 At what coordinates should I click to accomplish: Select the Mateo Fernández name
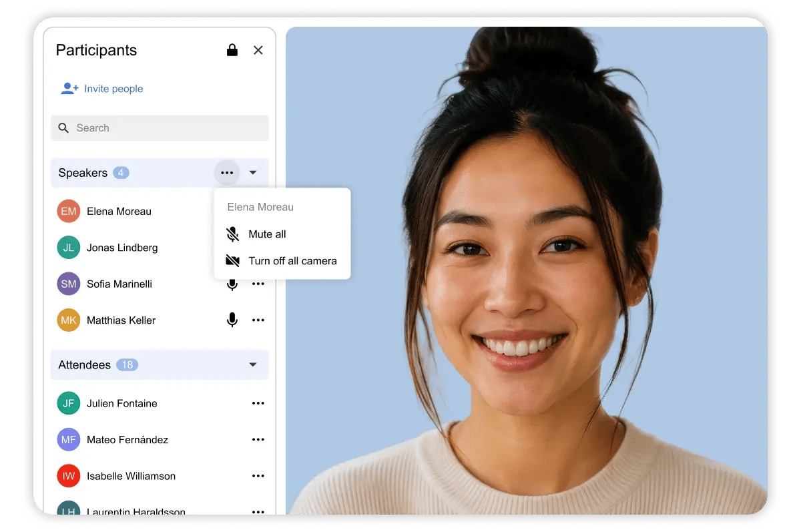click(x=127, y=440)
